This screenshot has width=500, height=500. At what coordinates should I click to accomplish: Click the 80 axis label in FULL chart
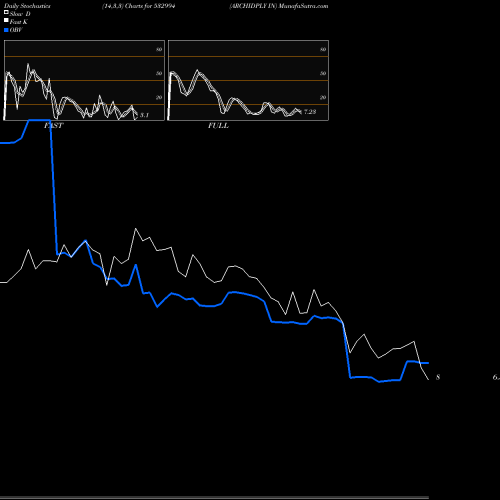pos(323,49)
